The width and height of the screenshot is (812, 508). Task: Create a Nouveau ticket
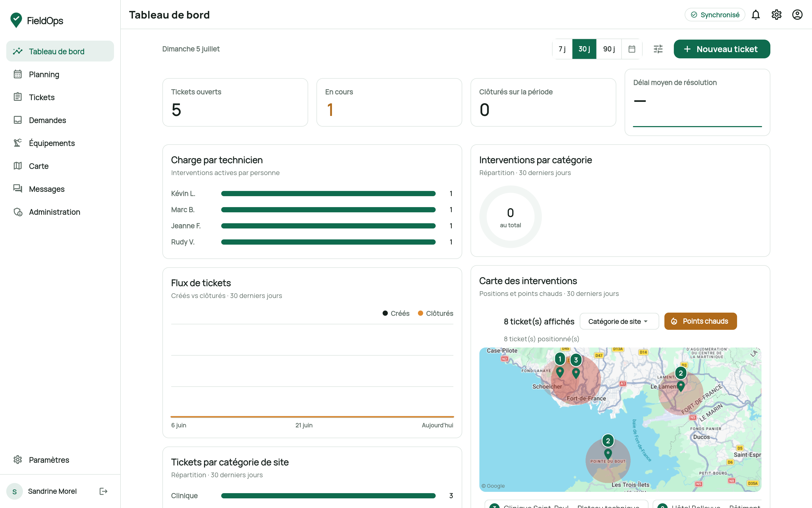[722, 49]
